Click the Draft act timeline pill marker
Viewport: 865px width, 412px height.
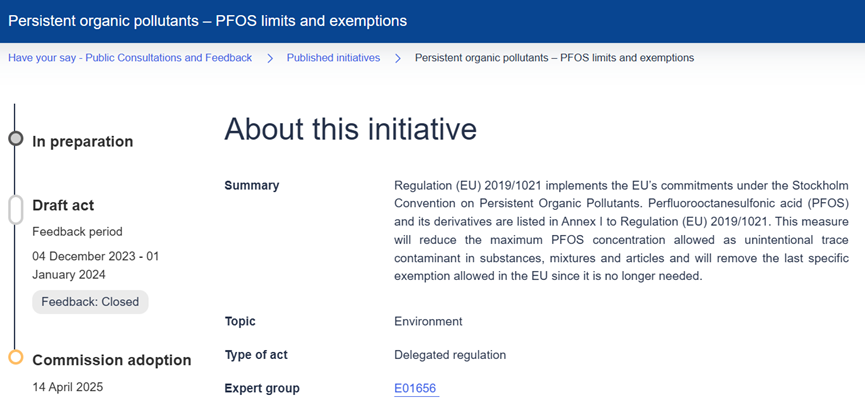pos(15,209)
